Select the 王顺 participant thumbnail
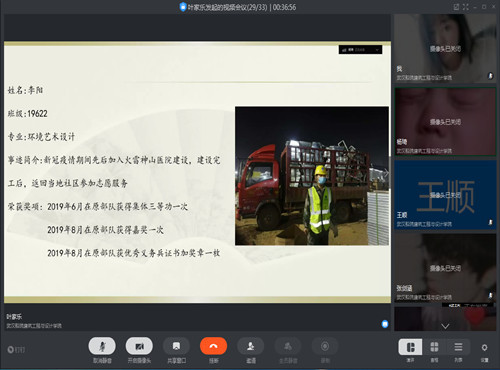500x370 pixels. coord(445,195)
